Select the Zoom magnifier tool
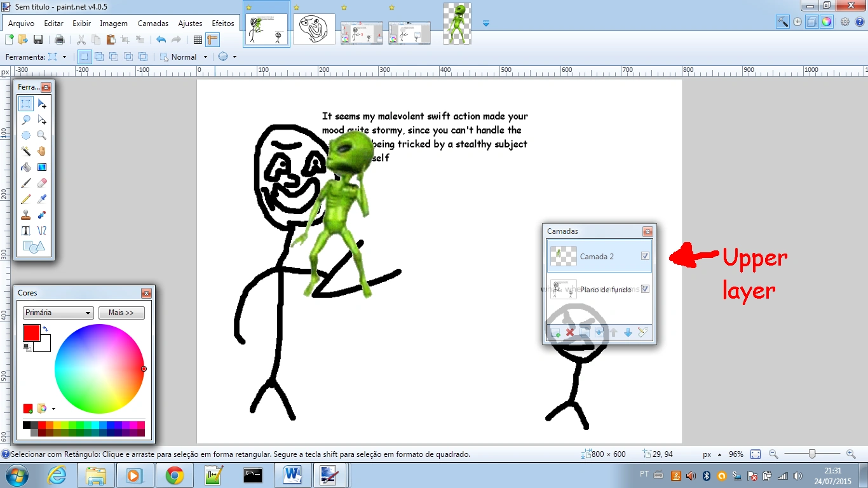Image resolution: width=868 pixels, height=488 pixels. (x=42, y=135)
